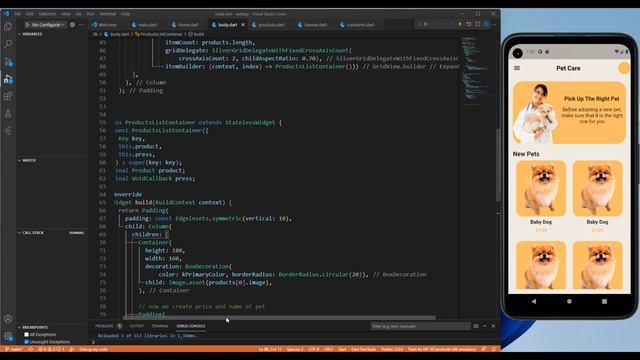The image size is (640, 360).
Task: Click the CRLF line ending indicator
Action: click(329, 349)
